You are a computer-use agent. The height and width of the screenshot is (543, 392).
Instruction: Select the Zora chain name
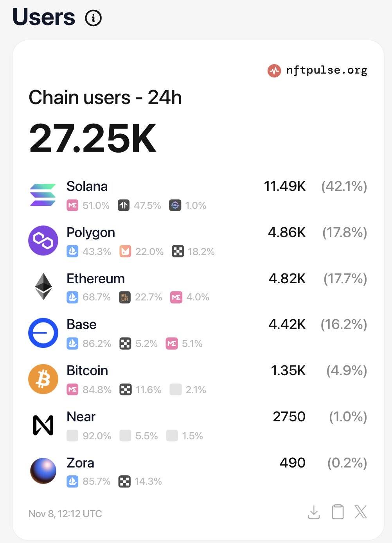click(x=80, y=463)
